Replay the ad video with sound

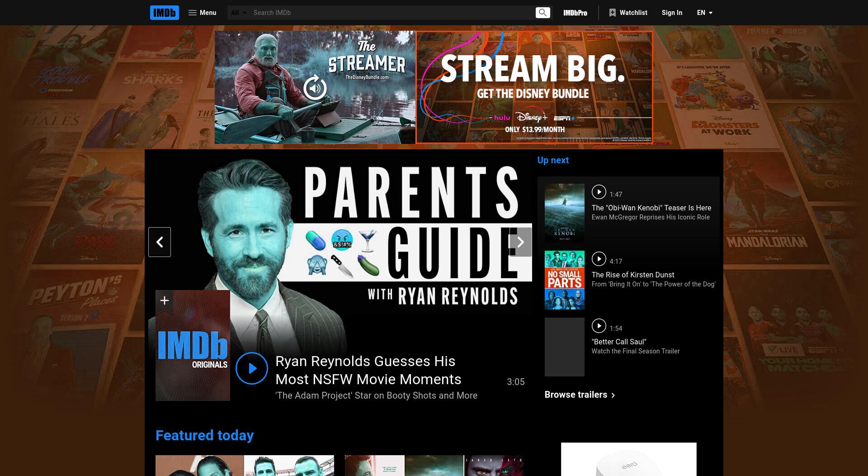315,88
